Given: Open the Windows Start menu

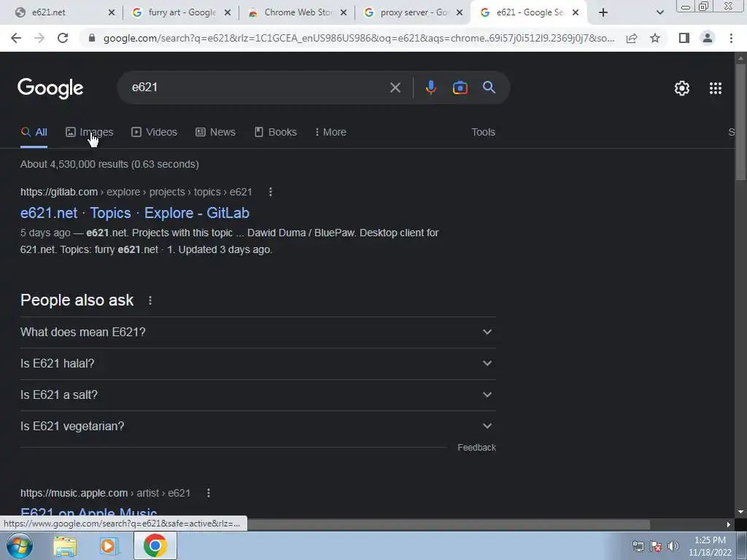Looking at the screenshot, I should tap(19, 545).
